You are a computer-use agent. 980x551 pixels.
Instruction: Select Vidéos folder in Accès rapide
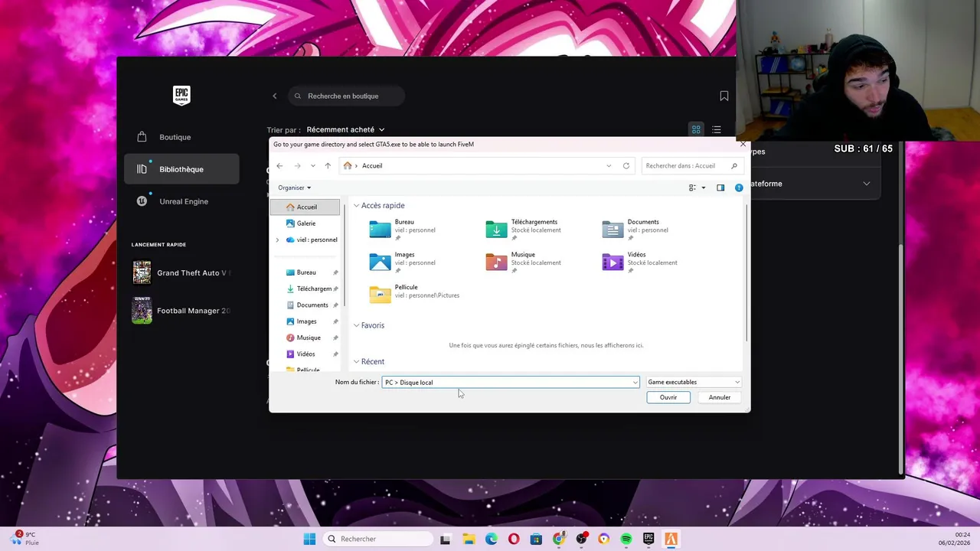(640, 262)
